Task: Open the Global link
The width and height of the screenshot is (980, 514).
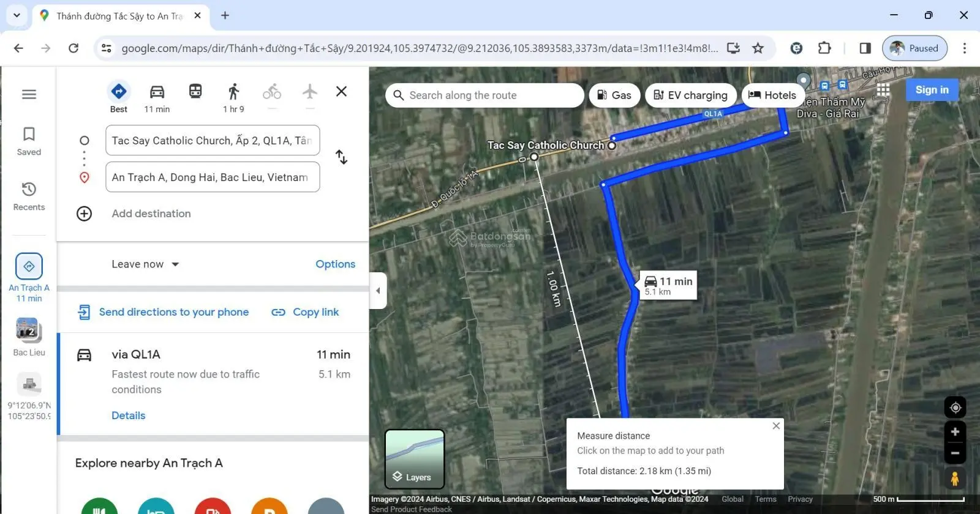Action: [733, 499]
